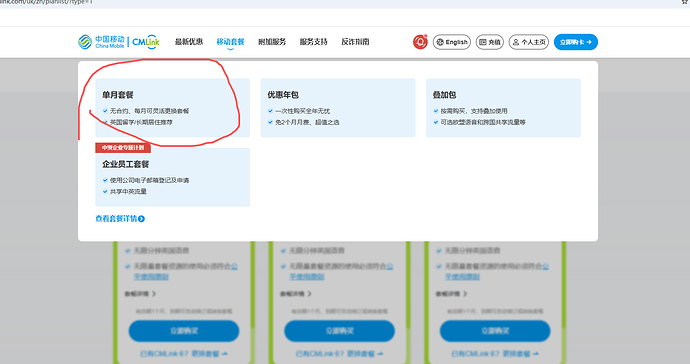The image size is (690, 364).
Task: Click text 一次性购买全年无忧
Action: [302, 111]
